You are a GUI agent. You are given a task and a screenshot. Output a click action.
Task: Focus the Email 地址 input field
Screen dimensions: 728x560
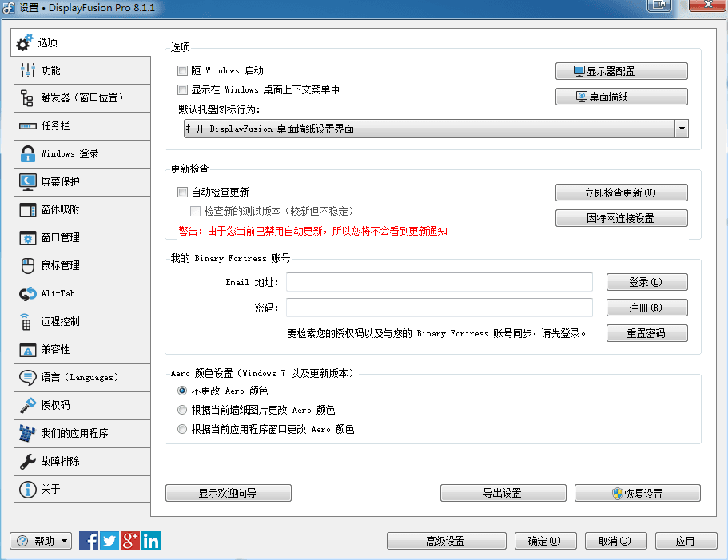pyautogui.click(x=440, y=282)
